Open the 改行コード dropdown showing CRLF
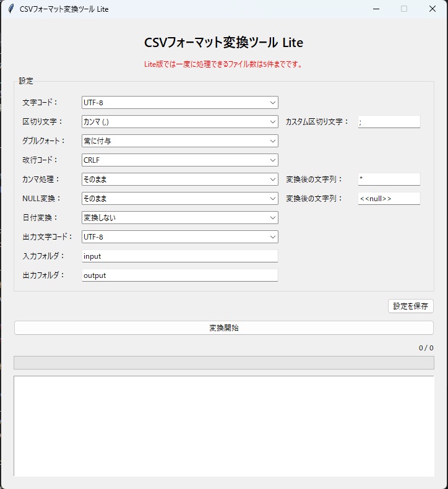 pyautogui.click(x=180, y=160)
